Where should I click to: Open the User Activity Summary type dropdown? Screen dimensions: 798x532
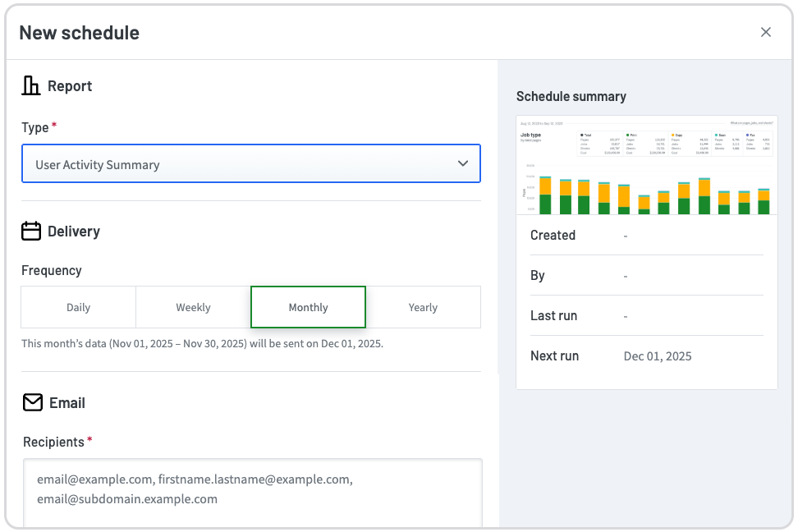pyautogui.click(x=238, y=164)
